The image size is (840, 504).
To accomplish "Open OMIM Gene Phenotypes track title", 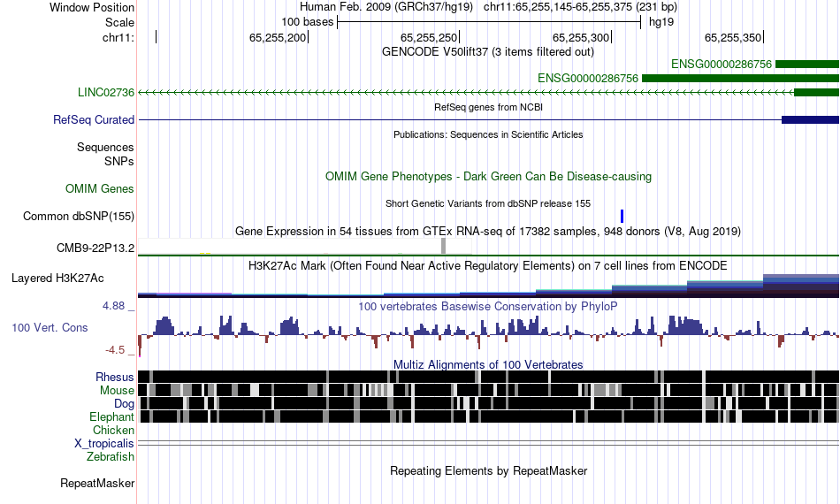I will (488, 176).
